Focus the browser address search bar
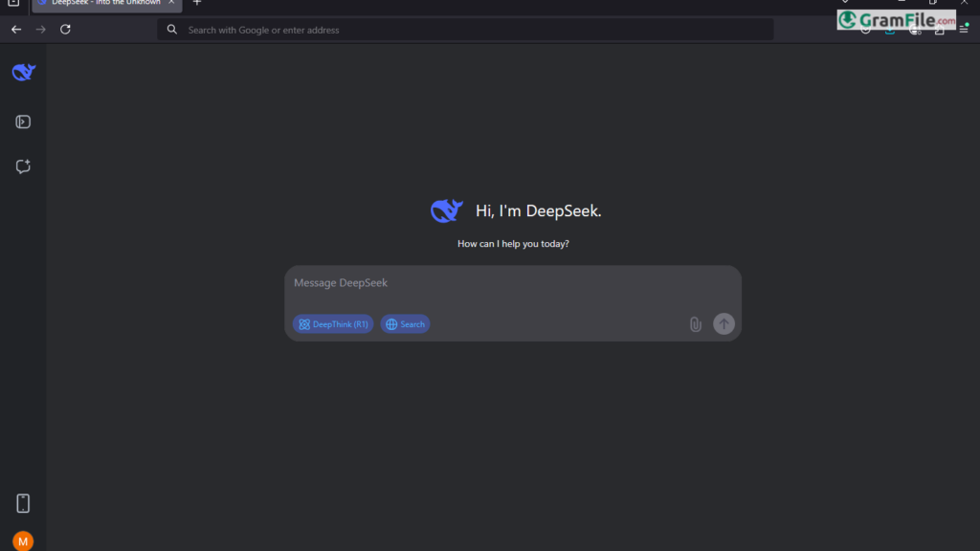 (x=465, y=30)
